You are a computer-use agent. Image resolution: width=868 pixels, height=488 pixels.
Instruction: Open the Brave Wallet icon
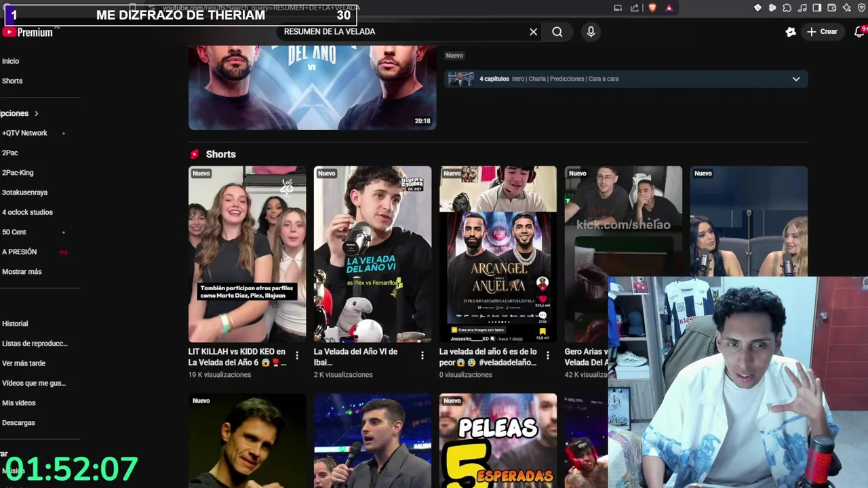832,7
